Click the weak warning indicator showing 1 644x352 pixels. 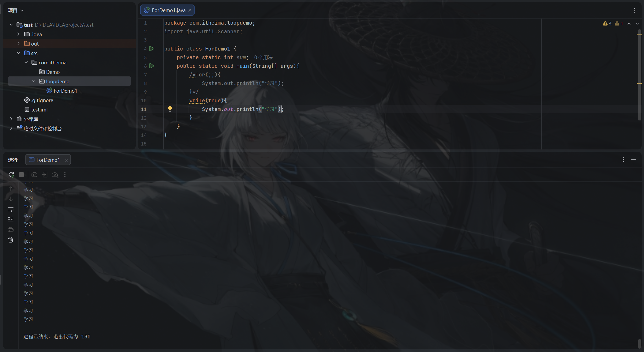click(x=619, y=24)
